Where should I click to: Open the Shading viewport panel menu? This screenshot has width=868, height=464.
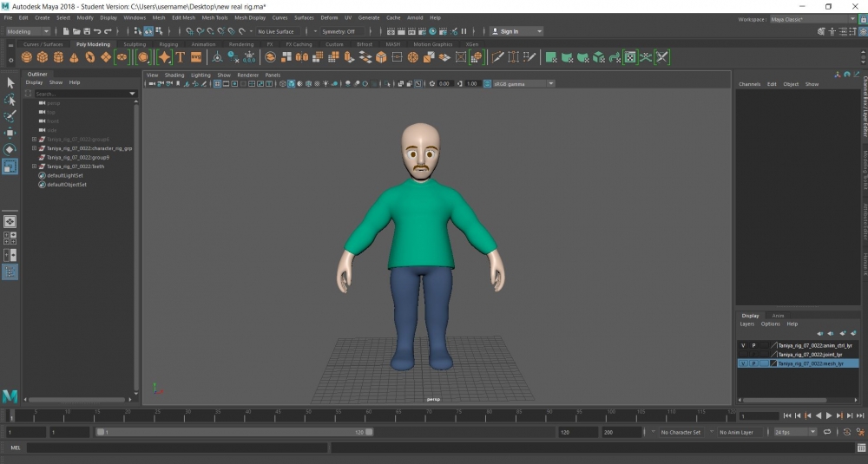(x=174, y=75)
